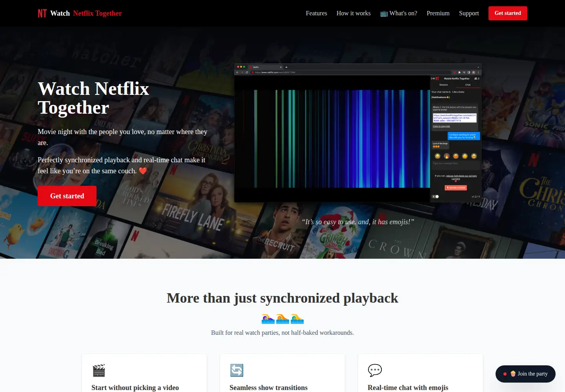Open the Support page link
The image size is (565, 392).
pos(469,13)
